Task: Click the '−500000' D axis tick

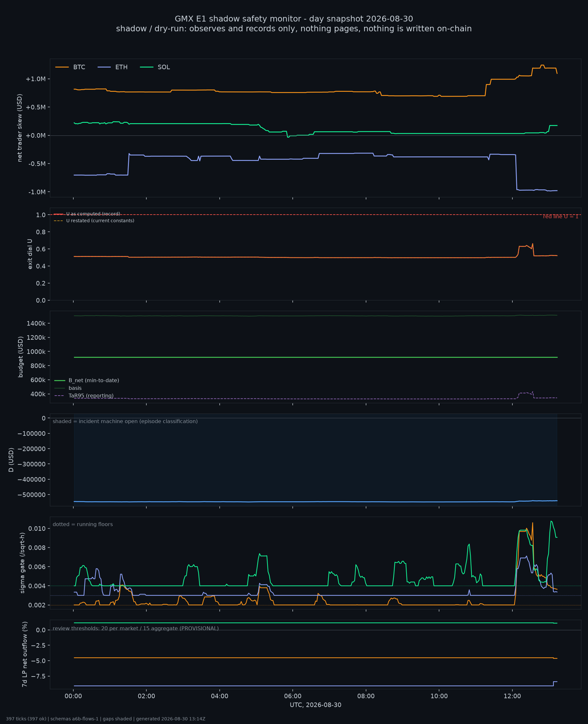Action: tap(32, 495)
